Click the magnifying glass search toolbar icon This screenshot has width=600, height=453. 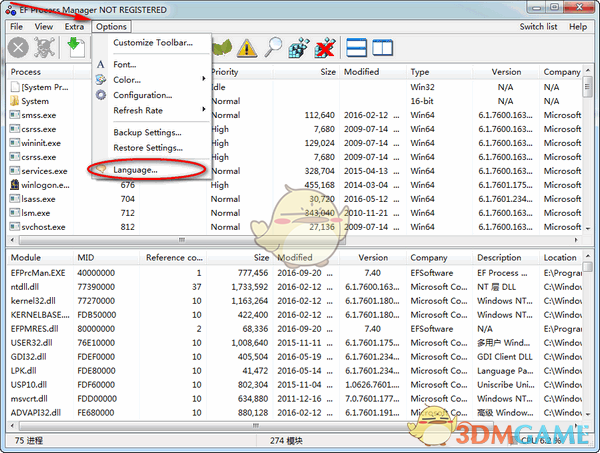pos(274,47)
